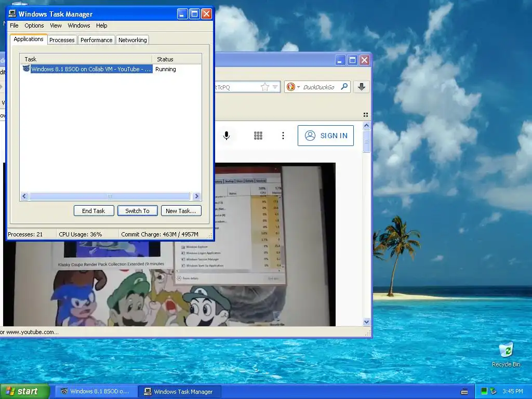532x399 pixels.
Task: Open the Help menu in Task Manager
Action: point(101,25)
